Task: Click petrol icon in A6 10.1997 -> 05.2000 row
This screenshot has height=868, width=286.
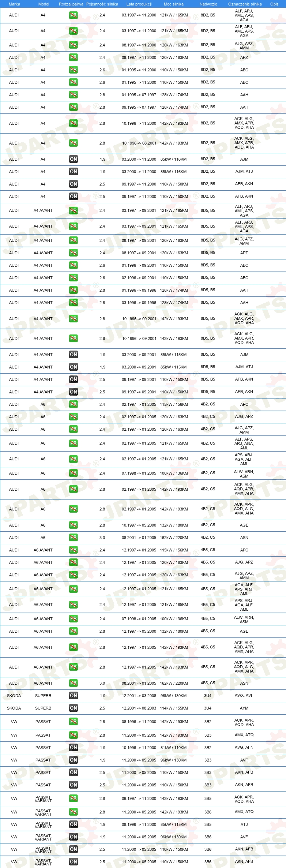Action: coord(73,525)
